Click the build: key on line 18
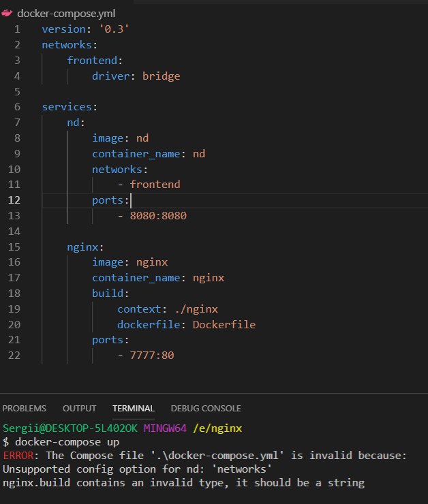Image resolution: width=428 pixels, height=504 pixels. coord(110,293)
